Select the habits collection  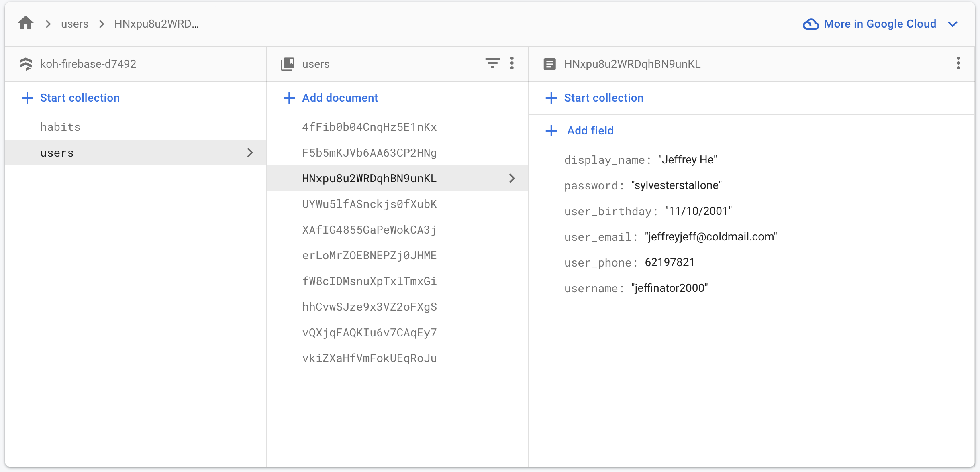pyautogui.click(x=60, y=126)
